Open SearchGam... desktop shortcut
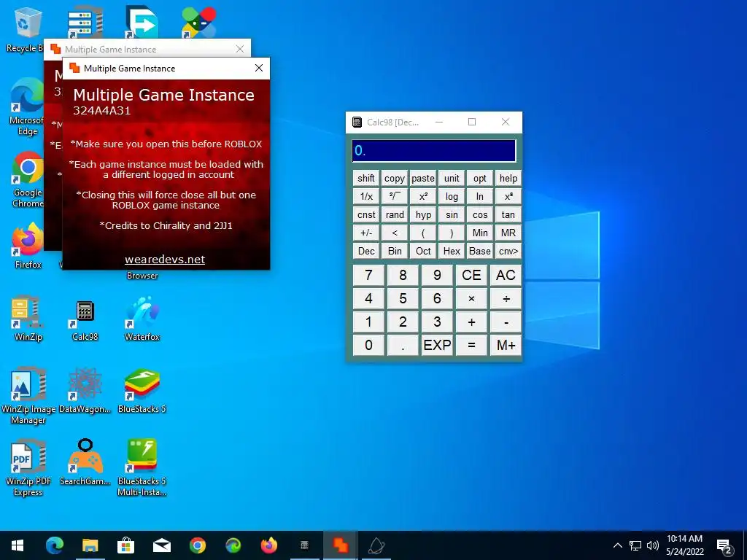 [85, 463]
